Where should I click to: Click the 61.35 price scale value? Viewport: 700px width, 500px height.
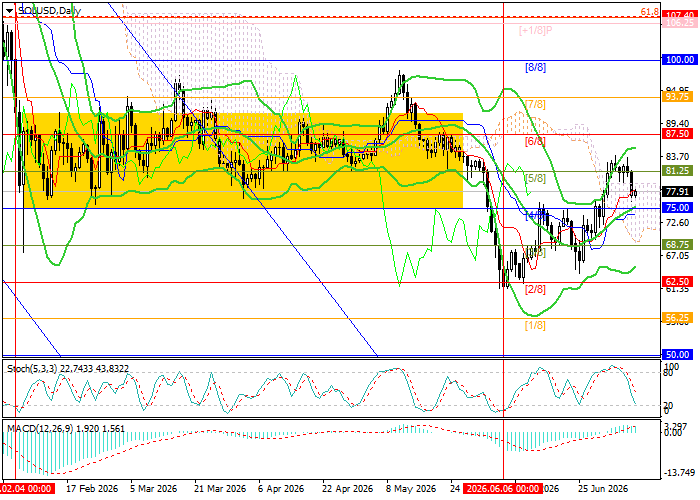(x=677, y=290)
